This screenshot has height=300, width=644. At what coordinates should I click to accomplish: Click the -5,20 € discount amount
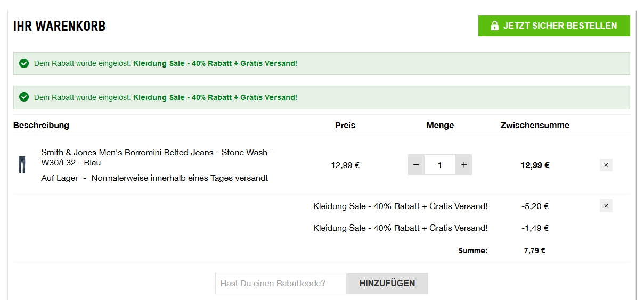click(x=535, y=206)
